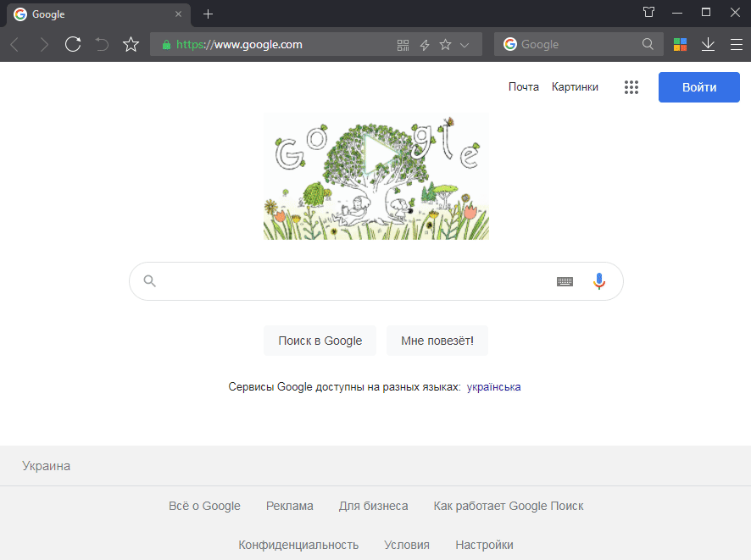Click the skin/shirt icon in title bar
751x560 pixels.
648,12
